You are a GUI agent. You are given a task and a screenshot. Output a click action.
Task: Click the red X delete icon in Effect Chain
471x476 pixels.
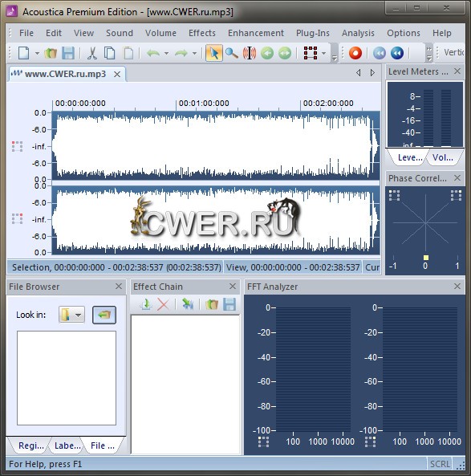pos(163,304)
